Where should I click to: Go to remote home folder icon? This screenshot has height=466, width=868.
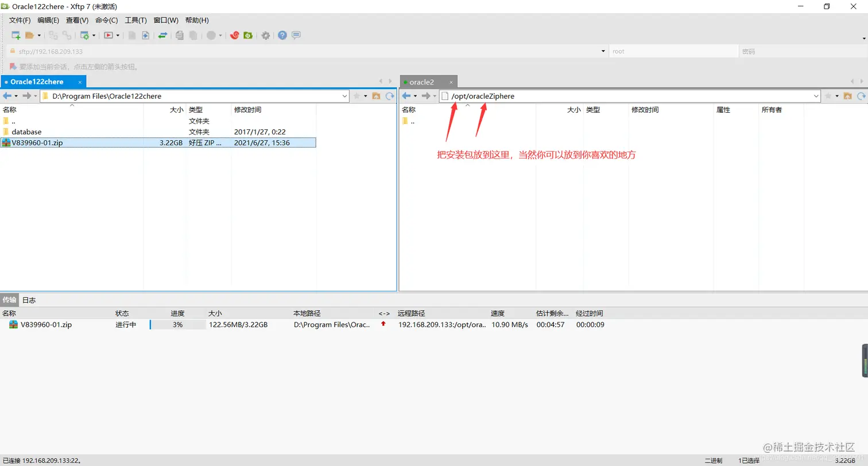[847, 96]
